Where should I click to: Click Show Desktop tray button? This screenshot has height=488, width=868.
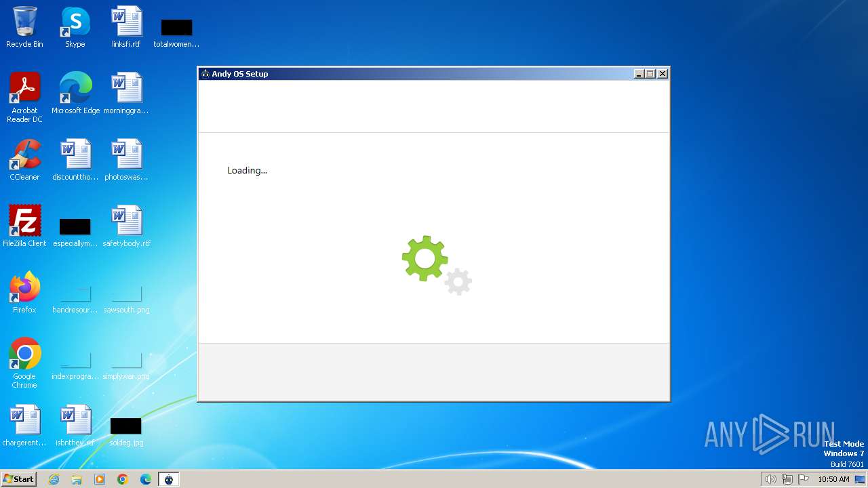coord(860,479)
